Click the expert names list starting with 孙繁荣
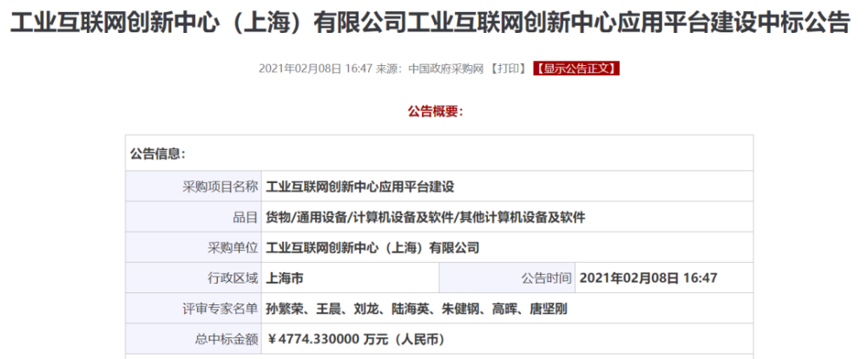This screenshot has width=868, height=359. coord(417,309)
